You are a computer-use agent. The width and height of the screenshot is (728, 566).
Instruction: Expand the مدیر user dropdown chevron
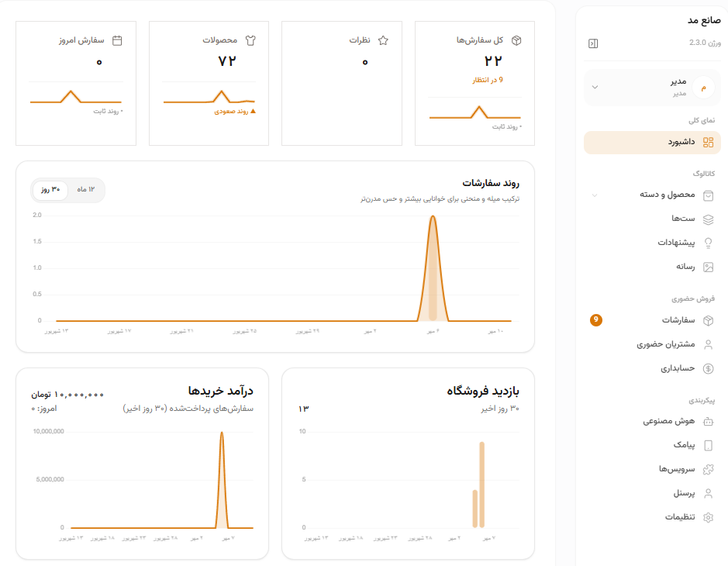click(x=595, y=88)
